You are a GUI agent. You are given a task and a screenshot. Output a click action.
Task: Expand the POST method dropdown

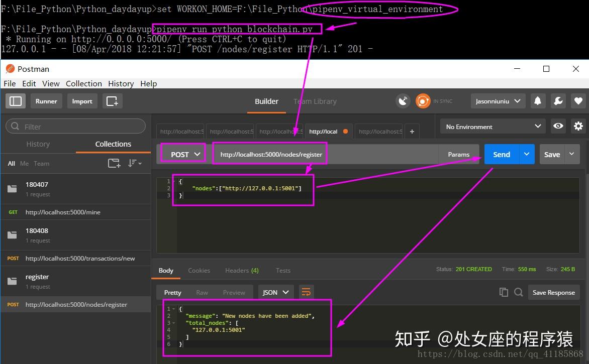pos(183,154)
